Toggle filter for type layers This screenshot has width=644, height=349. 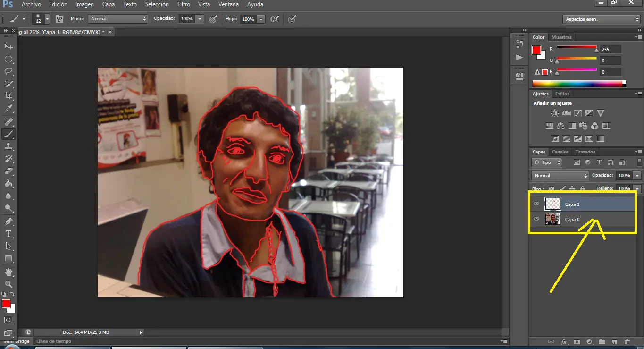599,162
